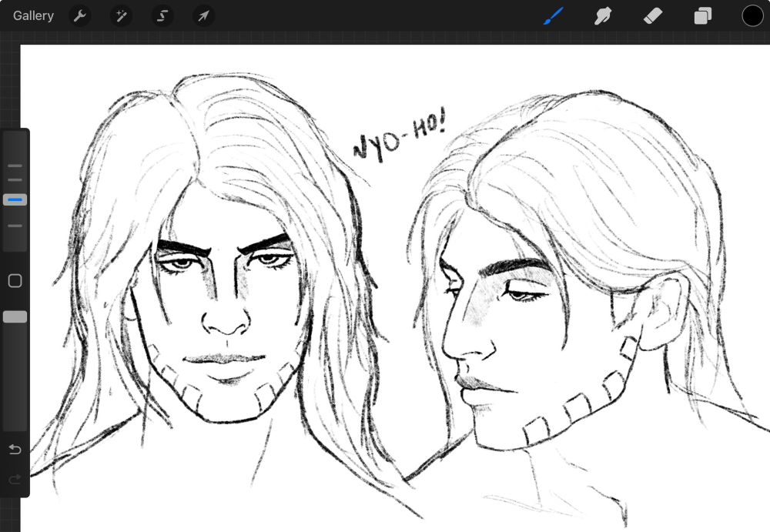Open the black color picker swatch
The image size is (770, 532).
[x=752, y=15]
